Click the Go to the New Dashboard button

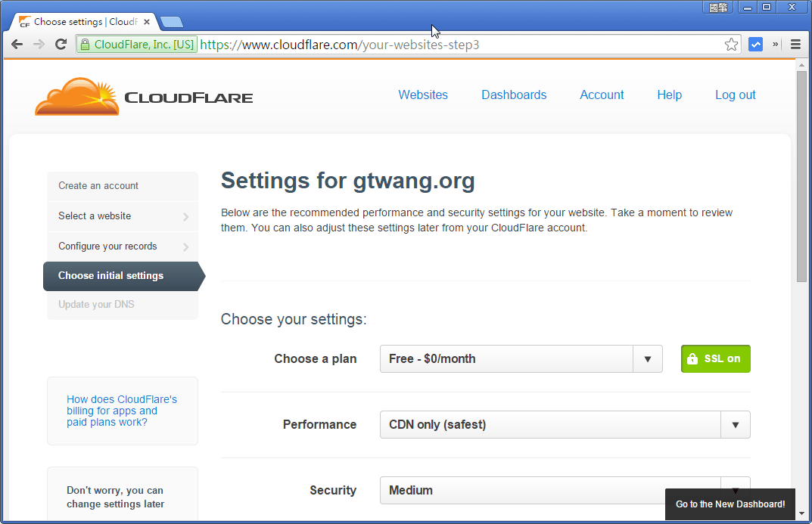point(730,504)
